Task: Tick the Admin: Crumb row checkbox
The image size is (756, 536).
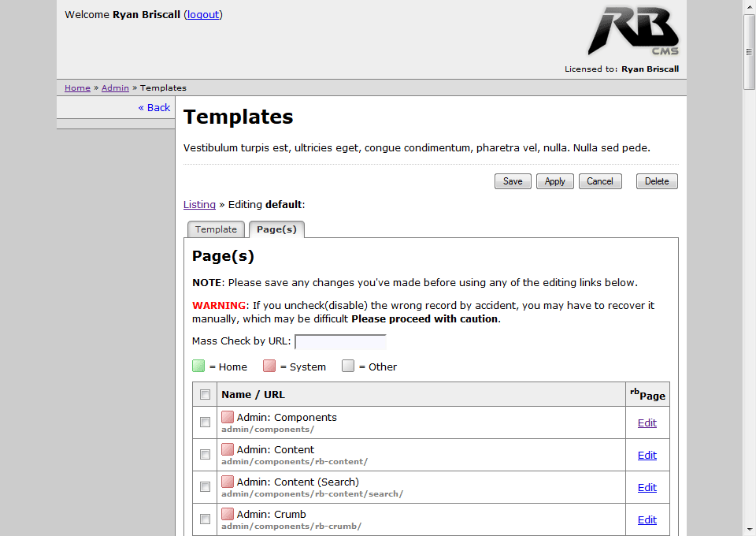Action: 205,519
